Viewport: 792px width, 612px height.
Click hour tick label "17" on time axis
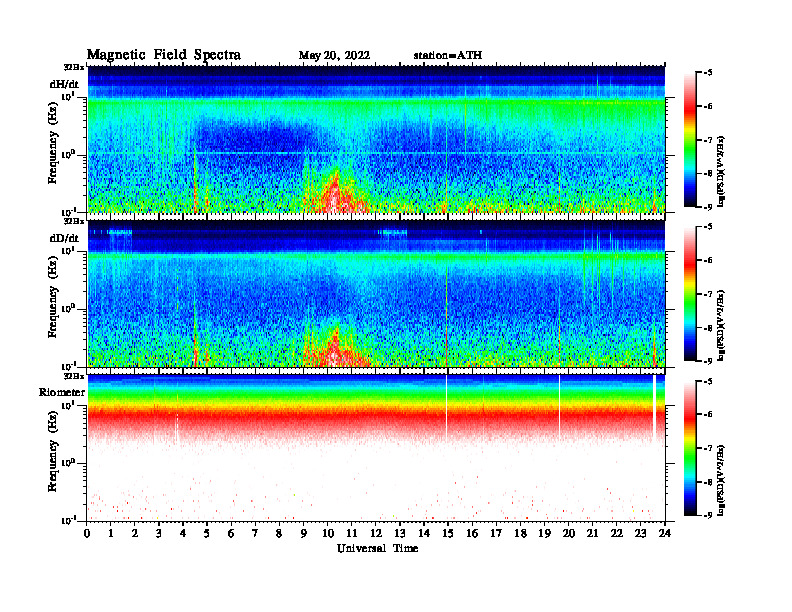tap(496, 533)
